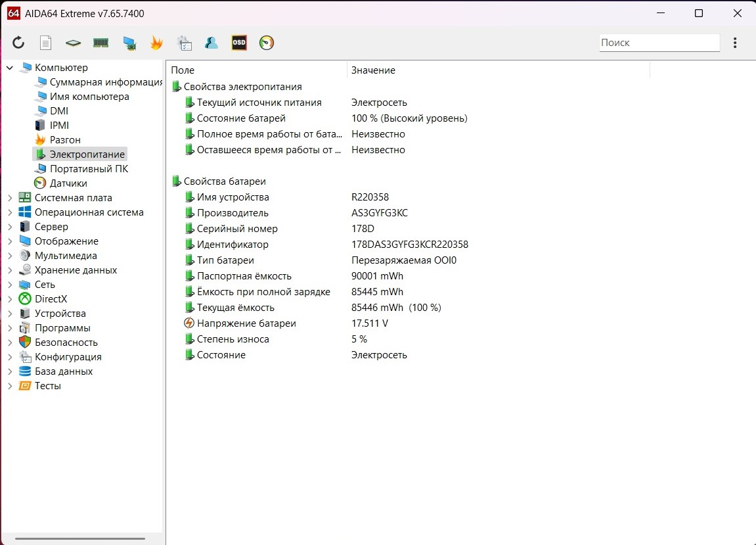Open the three-dot menu beside search
The image size is (756, 545).
click(735, 43)
